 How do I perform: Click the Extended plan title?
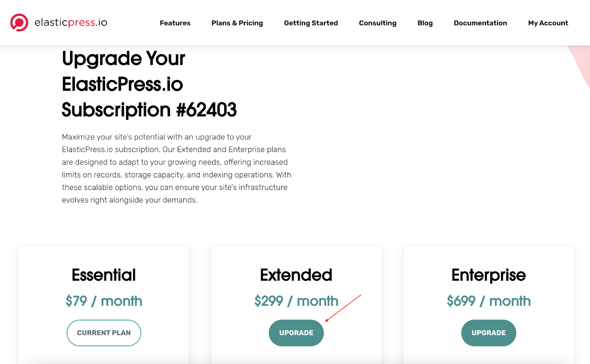click(296, 275)
